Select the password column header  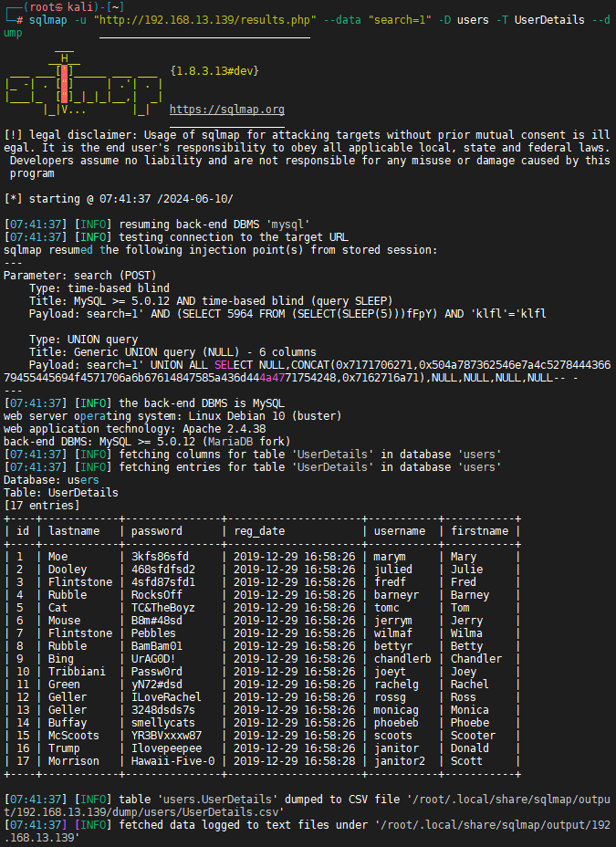click(157, 531)
